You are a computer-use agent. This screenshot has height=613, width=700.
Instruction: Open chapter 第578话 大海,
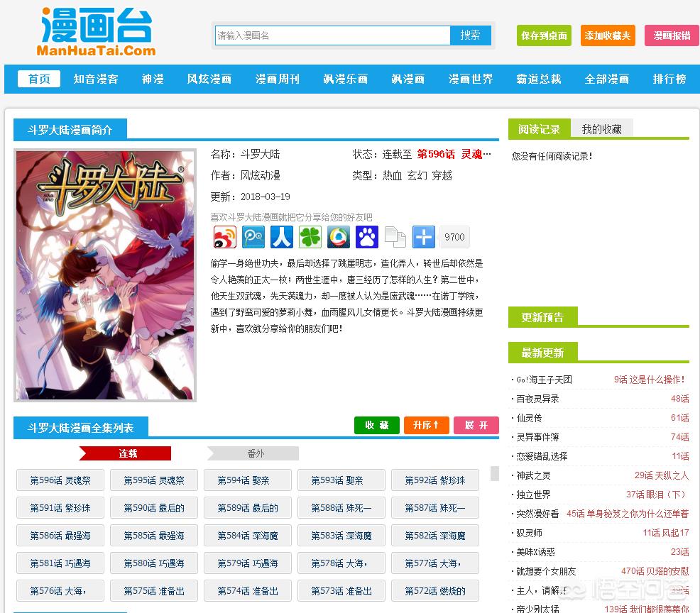point(341,563)
